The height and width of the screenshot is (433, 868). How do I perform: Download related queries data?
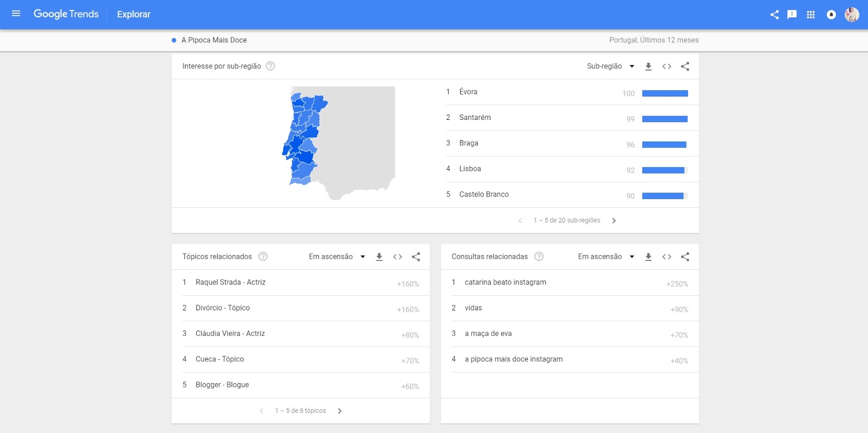click(648, 257)
